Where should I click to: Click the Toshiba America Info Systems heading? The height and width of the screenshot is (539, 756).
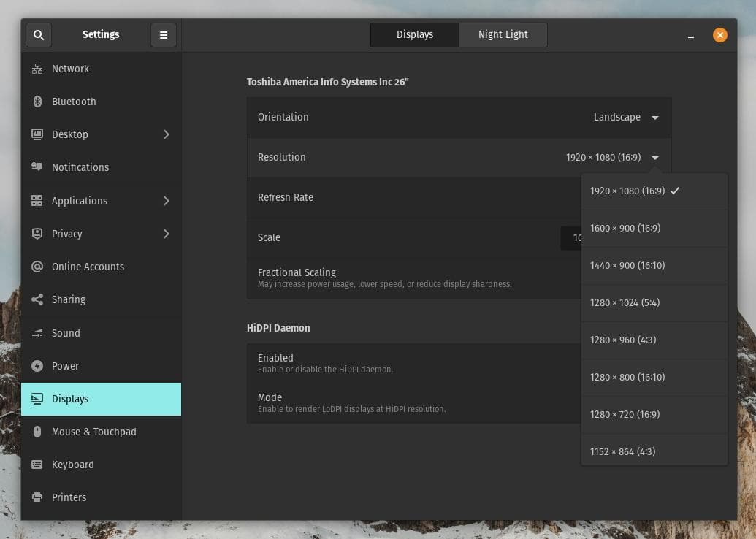pyautogui.click(x=328, y=82)
